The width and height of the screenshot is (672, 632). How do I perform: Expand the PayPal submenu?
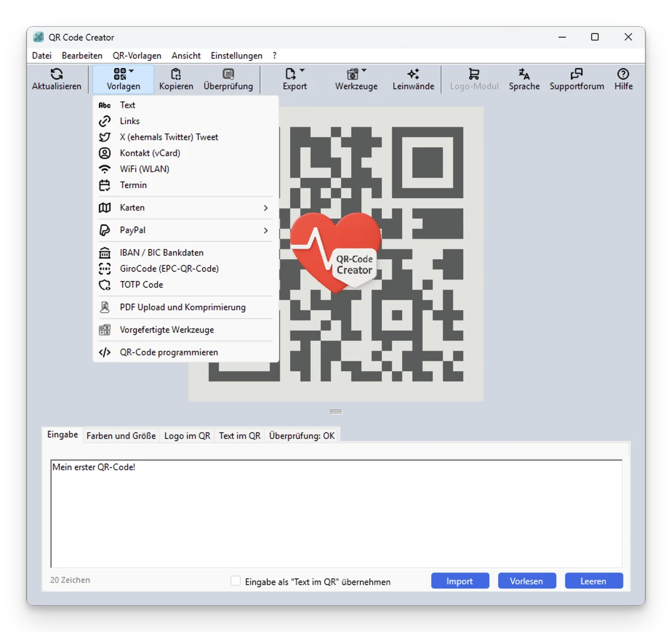(185, 230)
